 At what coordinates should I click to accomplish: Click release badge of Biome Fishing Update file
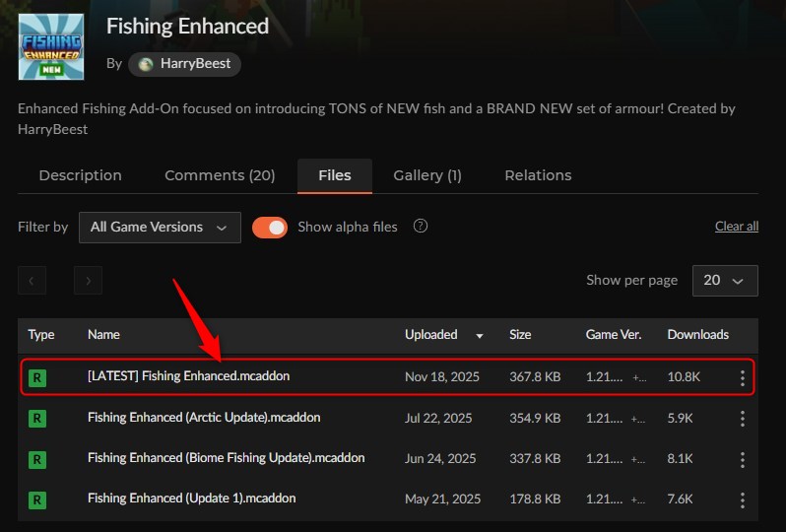[x=37, y=460]
